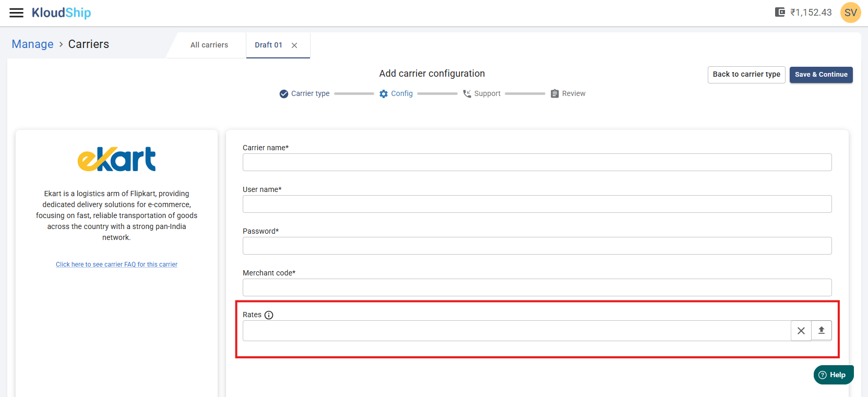Go to Manage breadcrumb link
This screenshot has width=868, height=397.
[x=32, y=44]
